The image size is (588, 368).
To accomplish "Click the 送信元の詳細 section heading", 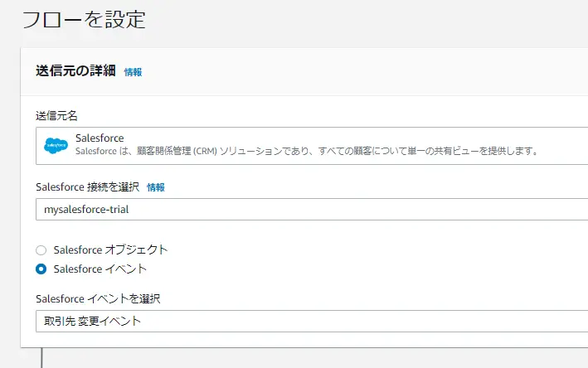I will (75, 70).
